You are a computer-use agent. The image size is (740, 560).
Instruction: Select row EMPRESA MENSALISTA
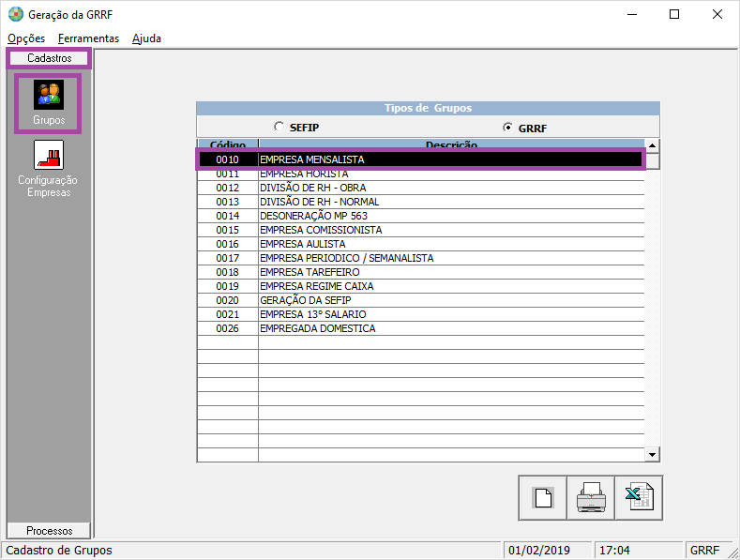click(421, 159)
